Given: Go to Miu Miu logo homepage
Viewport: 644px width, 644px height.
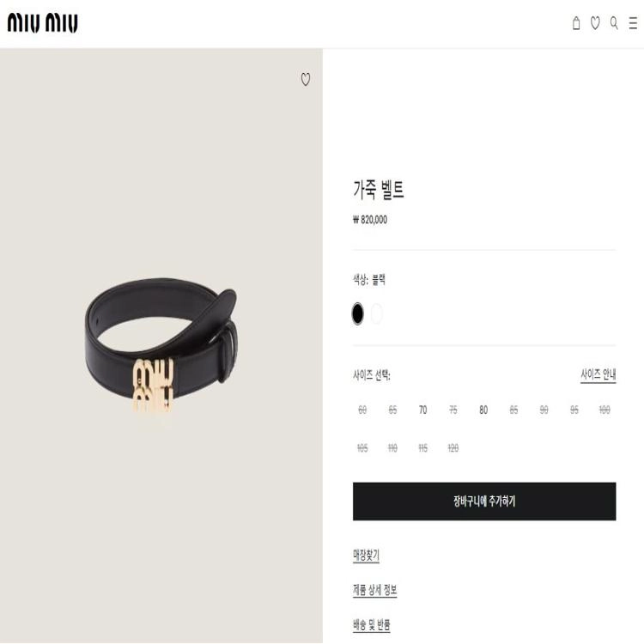Looking at the screenshot, I should (x=43, y=23).
